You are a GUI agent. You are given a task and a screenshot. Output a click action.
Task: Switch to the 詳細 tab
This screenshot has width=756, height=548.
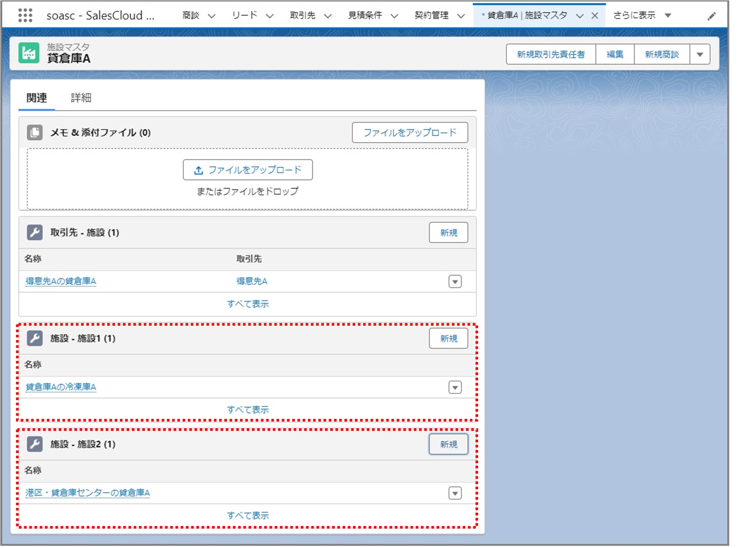point(81,98)
